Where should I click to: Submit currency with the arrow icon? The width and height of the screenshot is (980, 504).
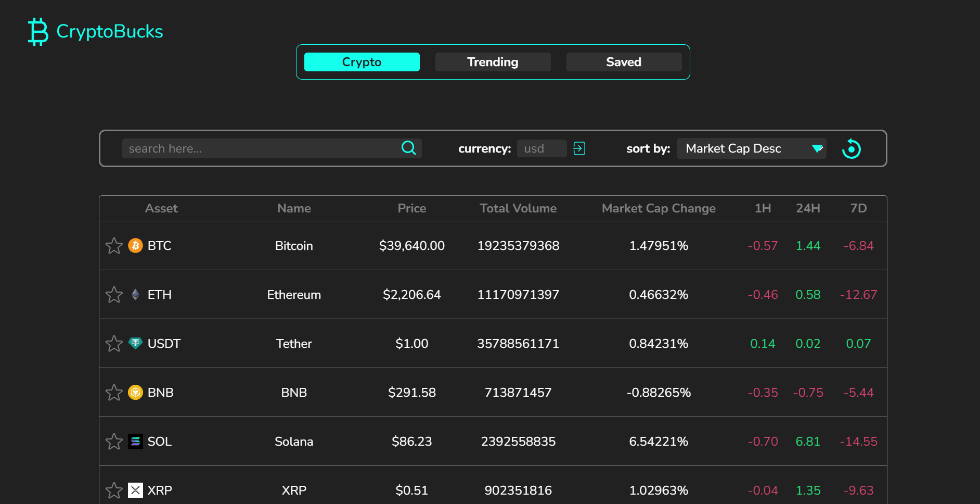(579, 148)
